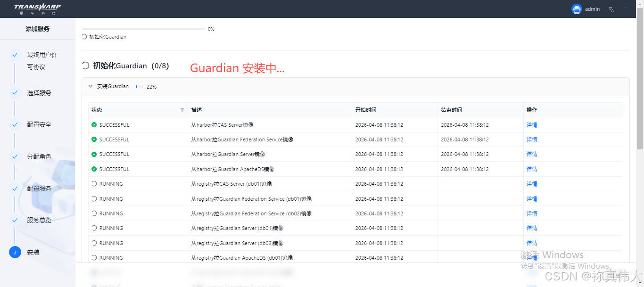Click description 从registry拉Guardian Server (db01)镜像
The image size is (644, 287).
pyautogui.click(x=237, y=228)
